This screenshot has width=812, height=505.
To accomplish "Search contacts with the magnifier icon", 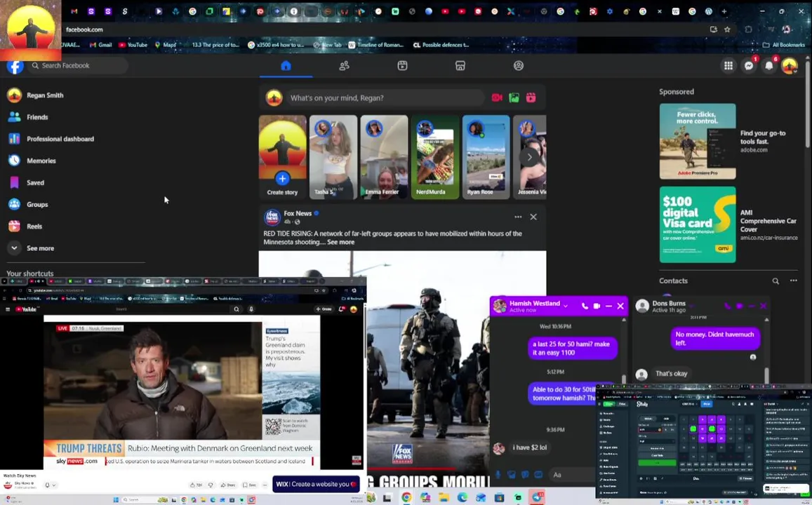I will pos(776,281).
